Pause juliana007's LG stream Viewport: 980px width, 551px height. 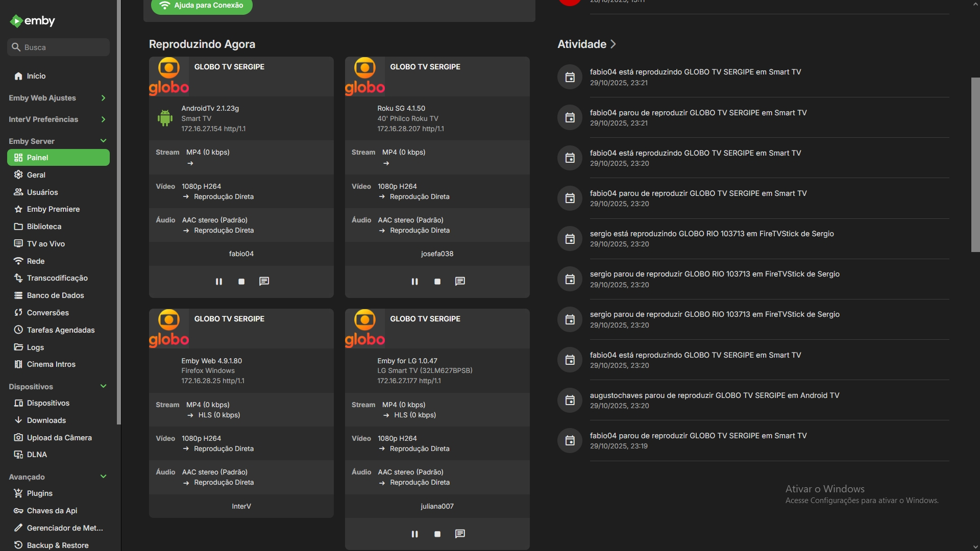click(414, 534)
